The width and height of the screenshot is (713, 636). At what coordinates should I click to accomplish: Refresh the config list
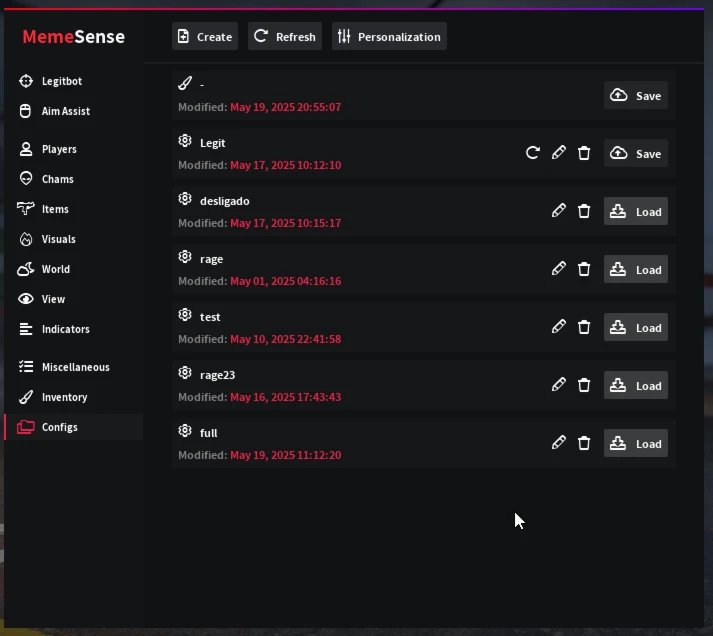click(x=285, y=36)
